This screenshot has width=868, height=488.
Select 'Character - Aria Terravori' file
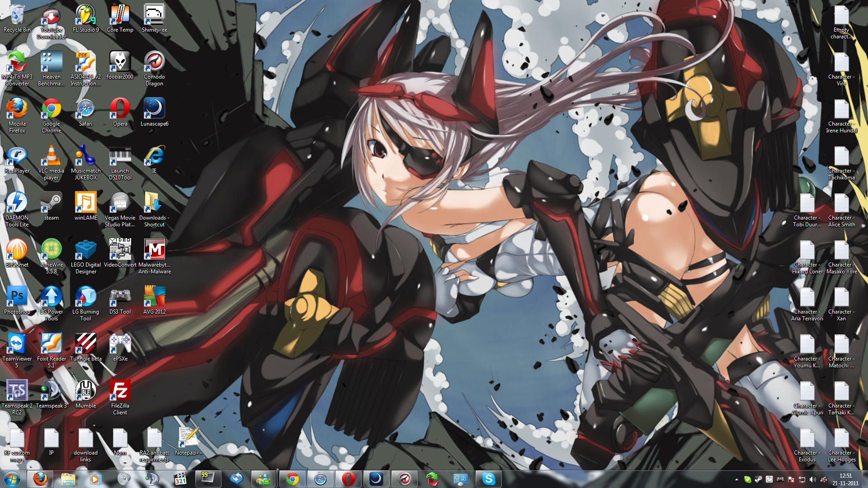click(x=807, y=304)
